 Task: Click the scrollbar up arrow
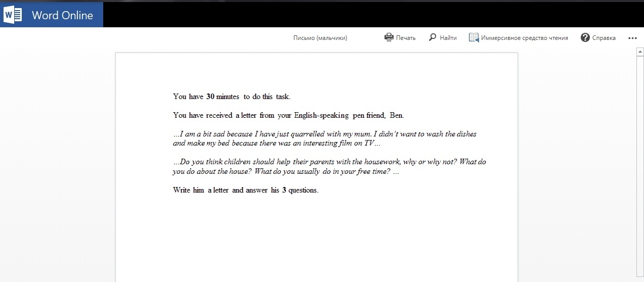click(640, 52)
